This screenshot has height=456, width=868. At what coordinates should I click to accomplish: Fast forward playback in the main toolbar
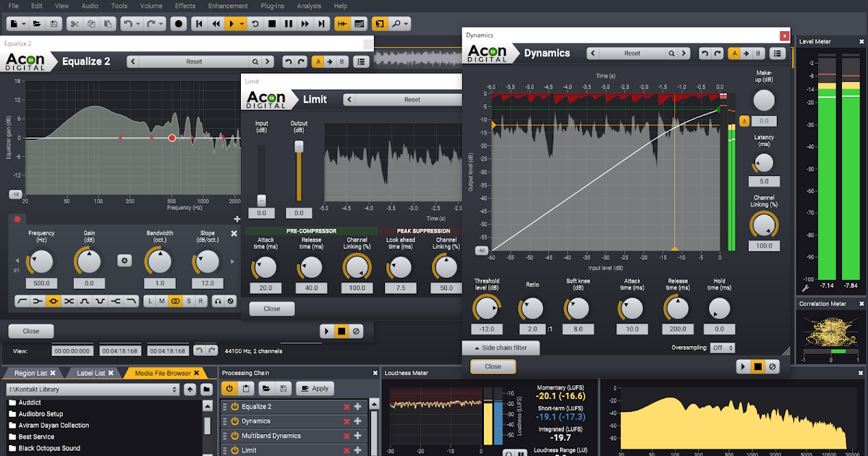coord(305,24)
